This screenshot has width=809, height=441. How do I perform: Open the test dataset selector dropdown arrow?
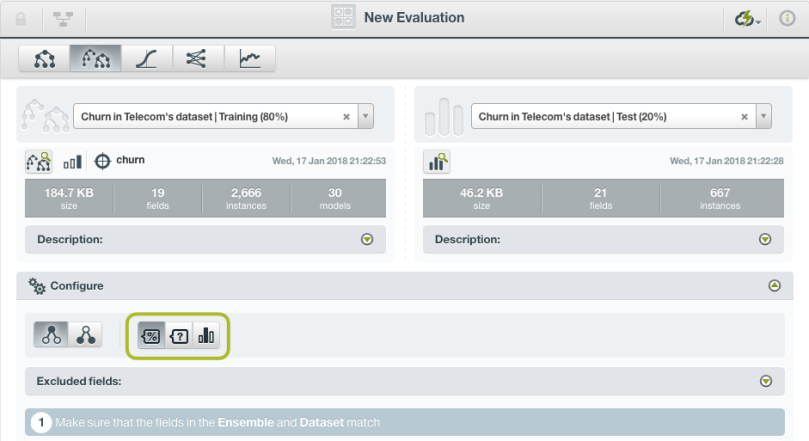coord(763,116)
